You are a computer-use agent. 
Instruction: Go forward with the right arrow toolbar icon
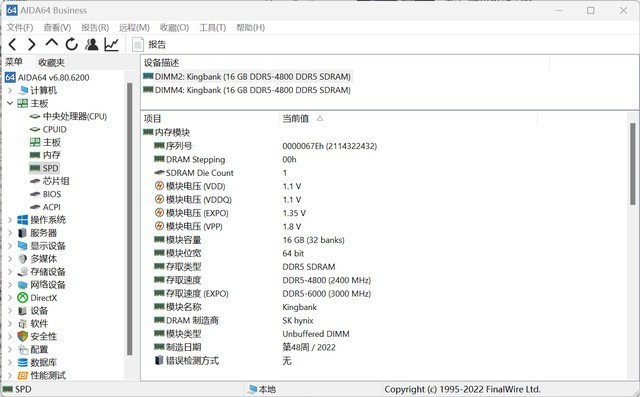pyautogui.click(x=31, y=44)
